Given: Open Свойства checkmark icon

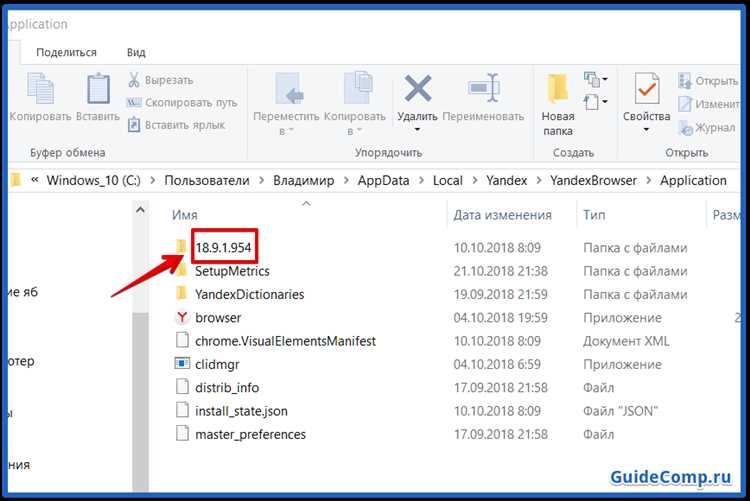Looking at the screenshot, I should click(x=647, y=88).
